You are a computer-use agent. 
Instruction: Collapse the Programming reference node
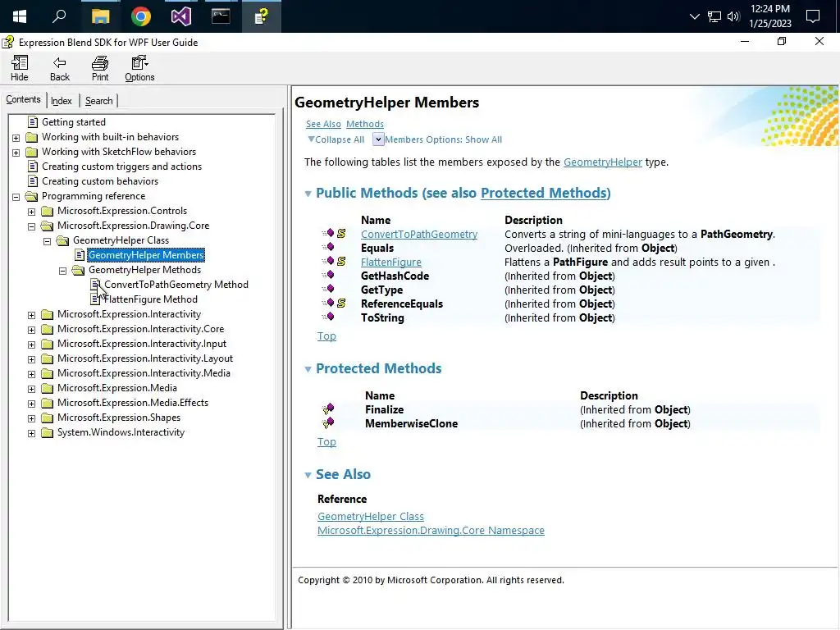pos(16,197)
